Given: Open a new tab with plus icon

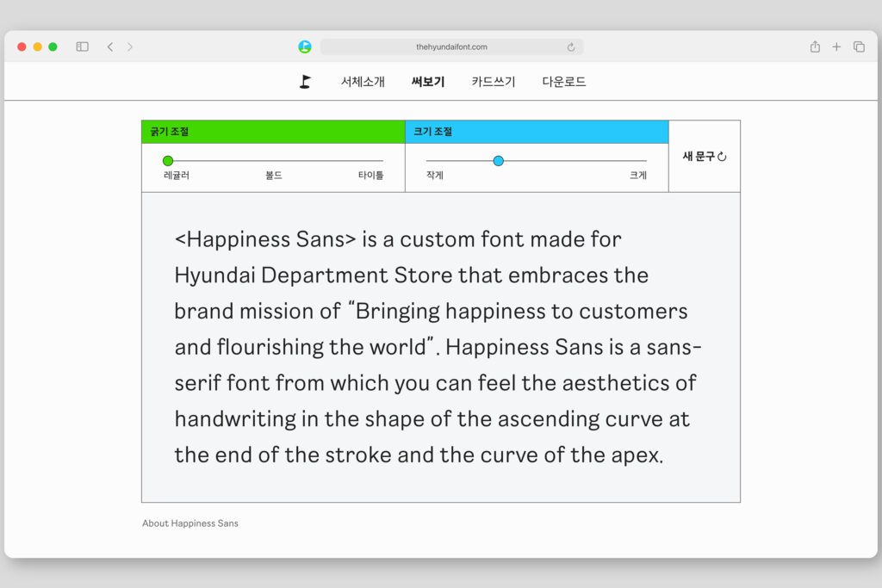Looking at the screenshot, I should [836, 46].
